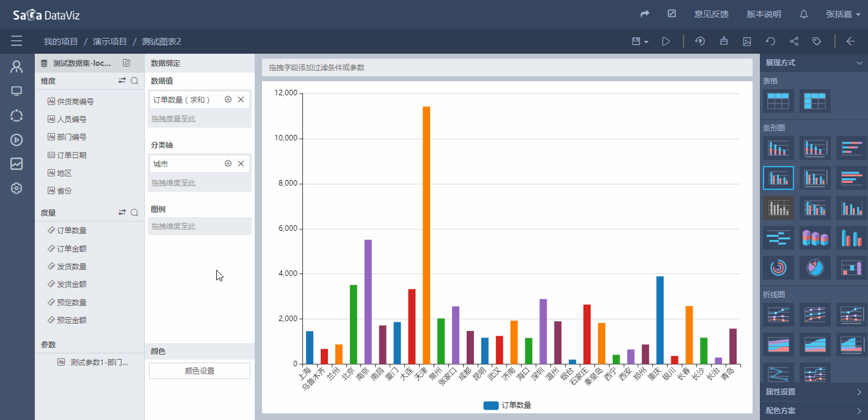Open 版本说明 in top bar
868x420 pixels.
coord(764,14)
